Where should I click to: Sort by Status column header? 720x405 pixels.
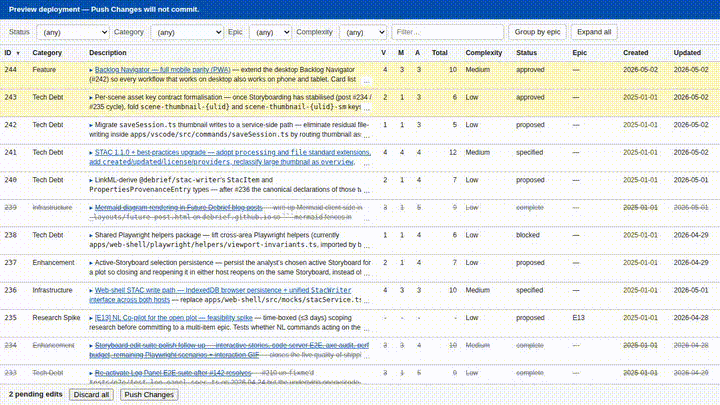tap(526, 53)
